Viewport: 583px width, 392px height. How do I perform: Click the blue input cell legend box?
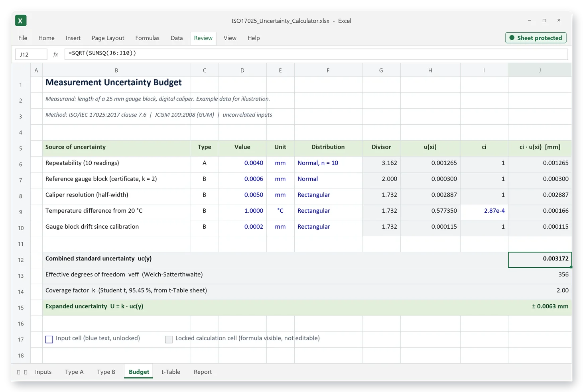(49, 339)
